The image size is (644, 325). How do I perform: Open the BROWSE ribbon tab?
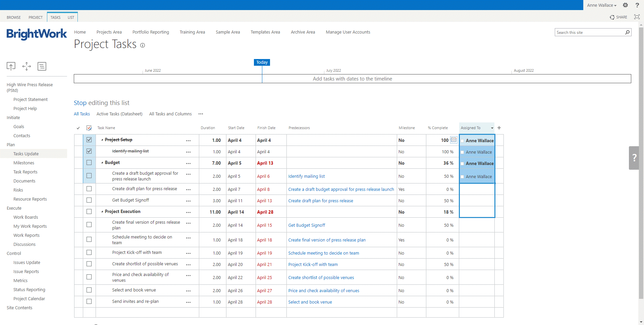coord(14,17)
